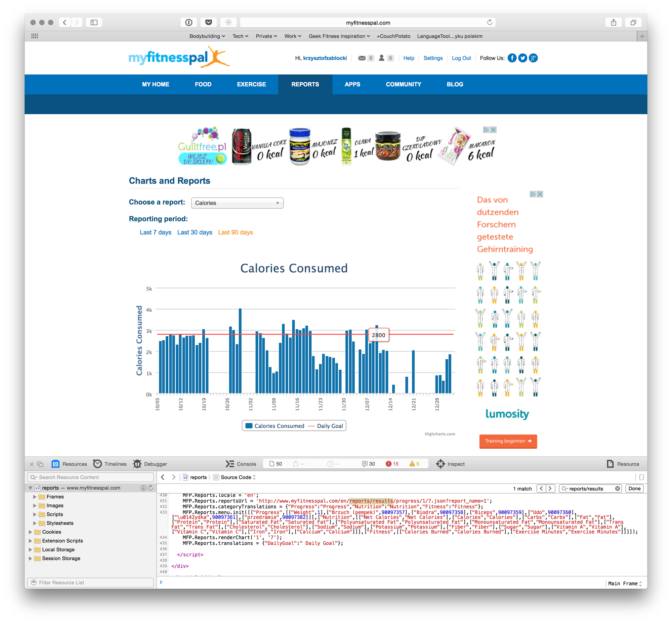Image resolution: width=672 pixels, height=624 pixels.
Task: Click the messages envelope icon
Action: pyautogui.click(x=362, y=58)
